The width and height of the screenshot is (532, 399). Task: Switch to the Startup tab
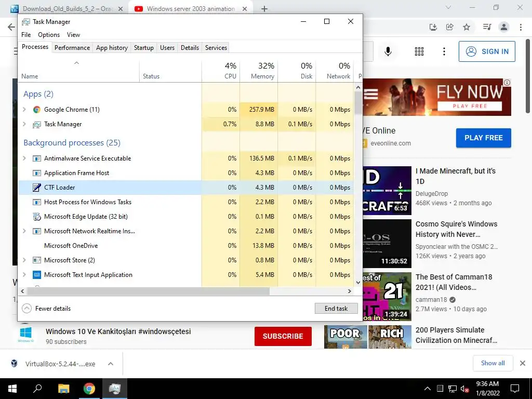point(144,48)
